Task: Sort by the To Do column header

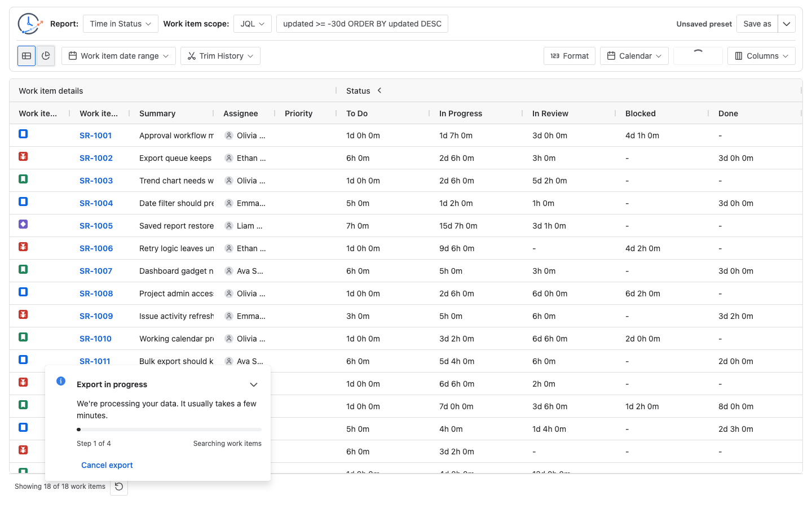Action: pyautogui.click(x=357, y=113)
